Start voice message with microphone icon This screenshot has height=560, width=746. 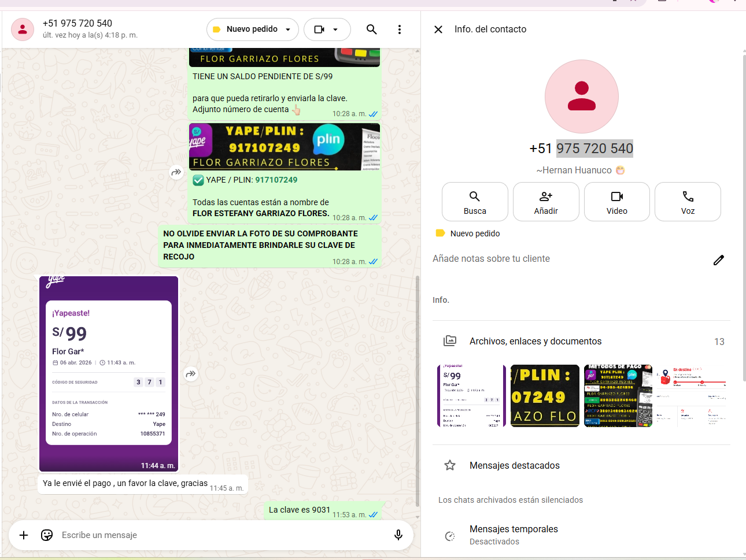tap(398, 535)
